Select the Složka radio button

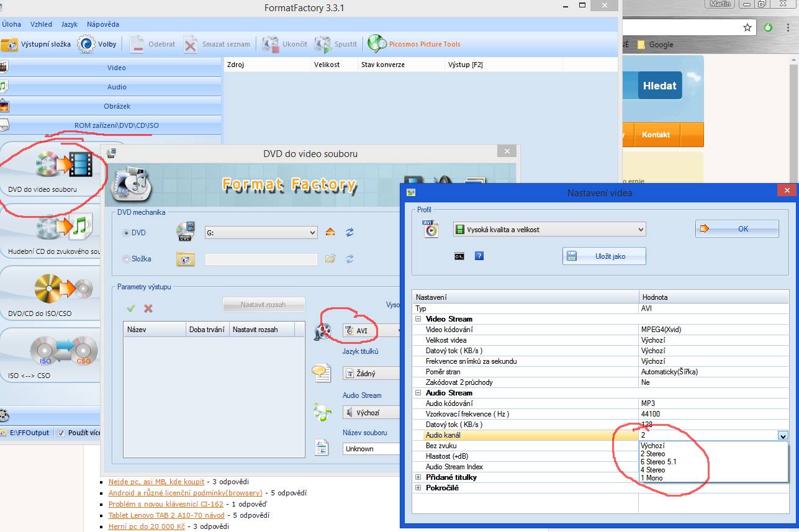coord(127,259)
